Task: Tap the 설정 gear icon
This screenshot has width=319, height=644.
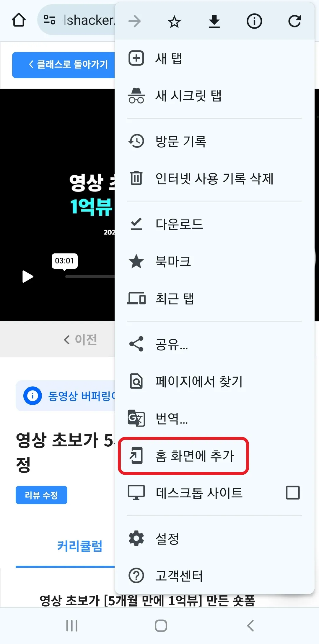Action: coord(136,538)
